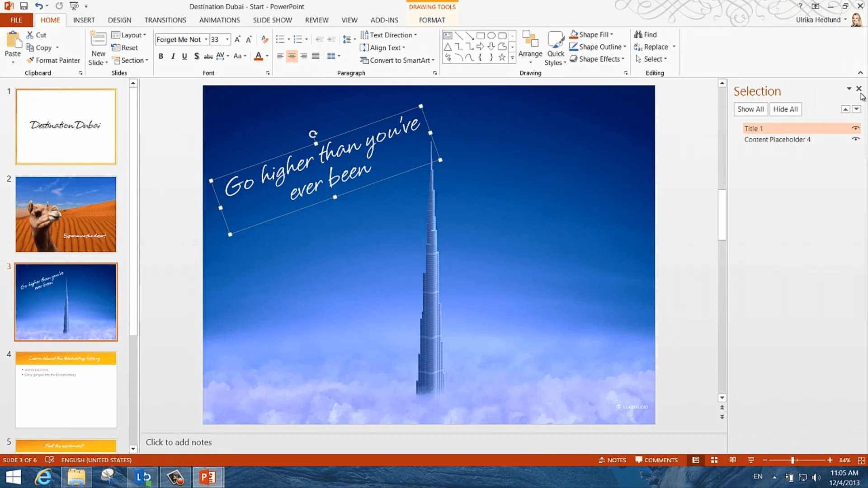Click the Hide All button

pyautogui.click(x=785, y=109)
